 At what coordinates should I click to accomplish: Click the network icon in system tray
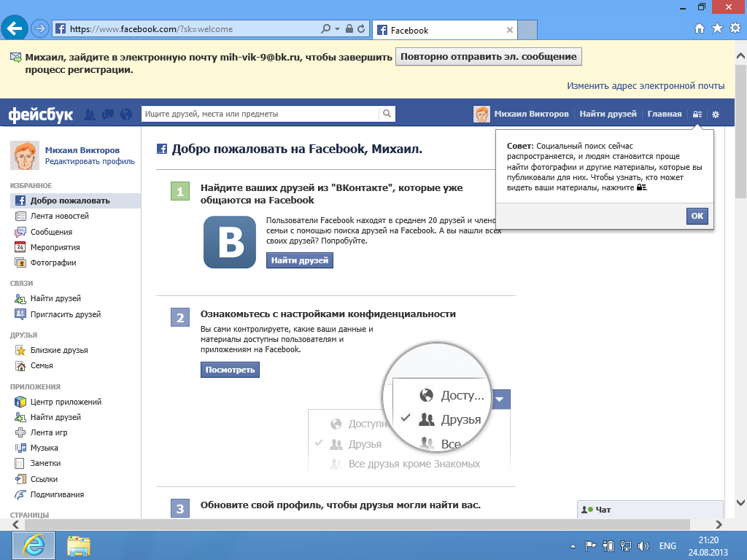[x=625, y=546]
